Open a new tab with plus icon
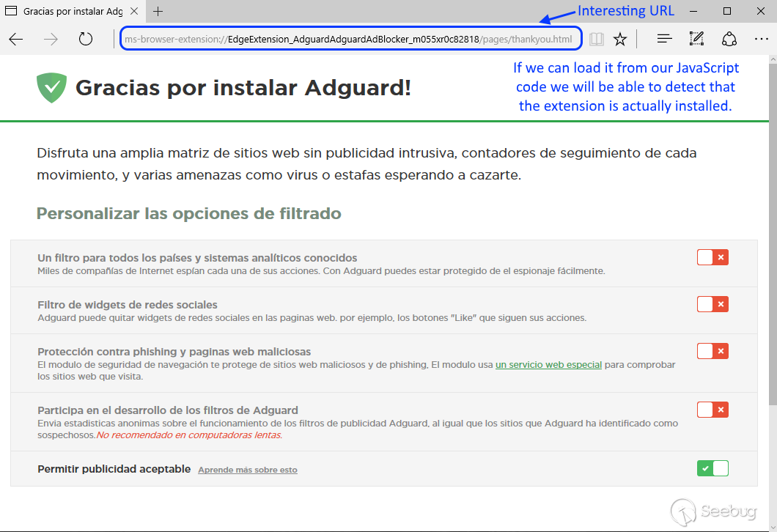Image resolution: width=777 pixels, height=532 pixels. coord(158,12)
